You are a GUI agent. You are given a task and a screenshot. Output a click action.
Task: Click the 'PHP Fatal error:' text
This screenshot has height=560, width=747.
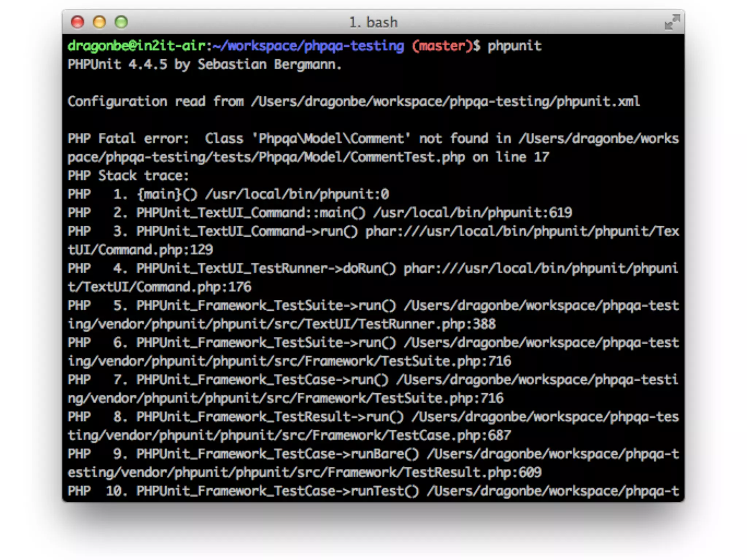[128, 139]
